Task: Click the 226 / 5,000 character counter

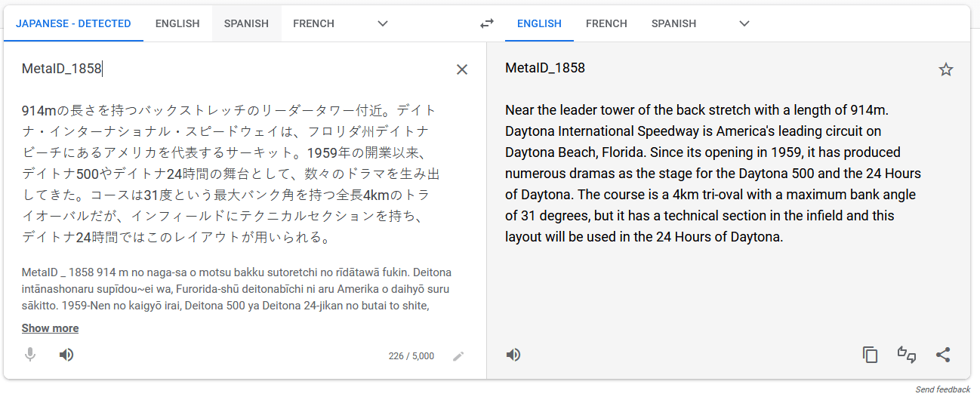Action: tap(411, 356)
